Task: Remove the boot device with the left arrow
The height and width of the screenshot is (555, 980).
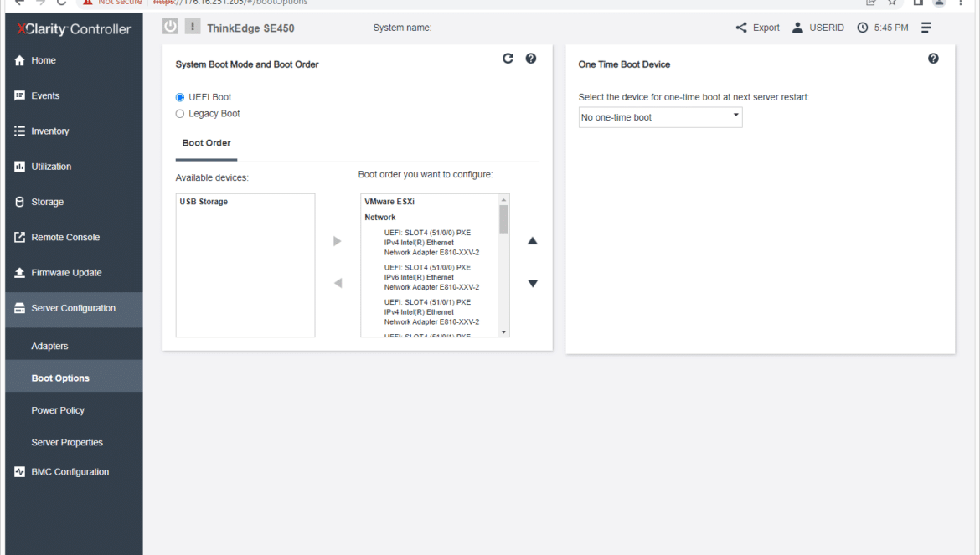Action: click(x=338, y=283)
